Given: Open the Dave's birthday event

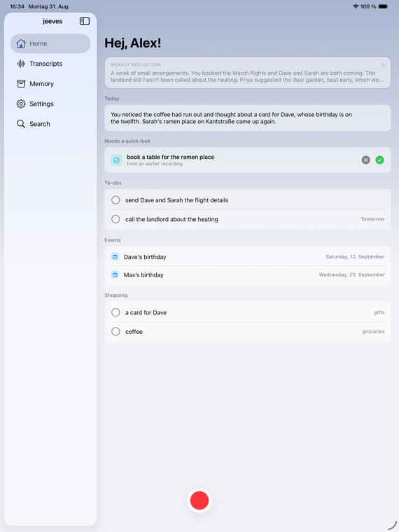Looking at the screenshot, I should click(248, 257).
